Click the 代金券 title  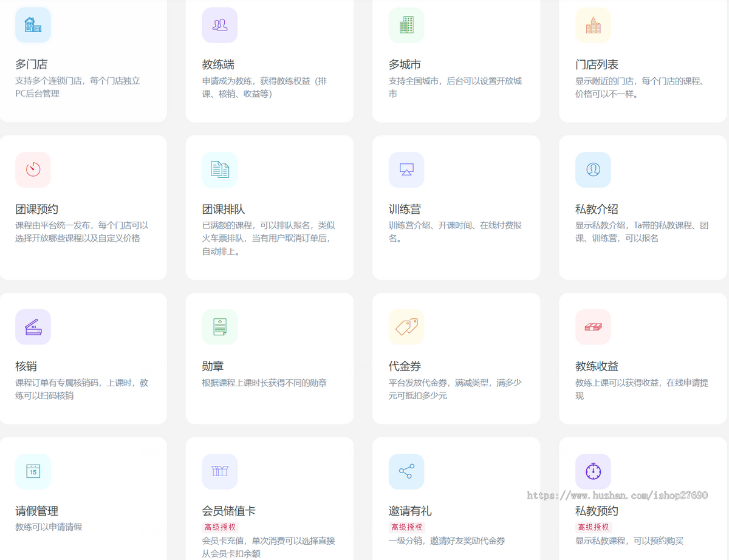coord(405,366)
